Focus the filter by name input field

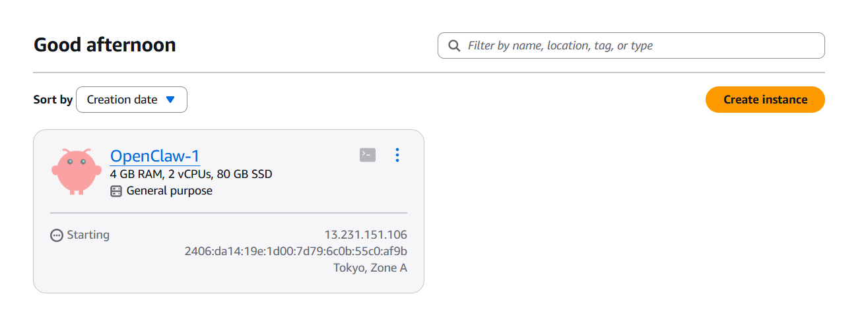(x=640, y=45)
